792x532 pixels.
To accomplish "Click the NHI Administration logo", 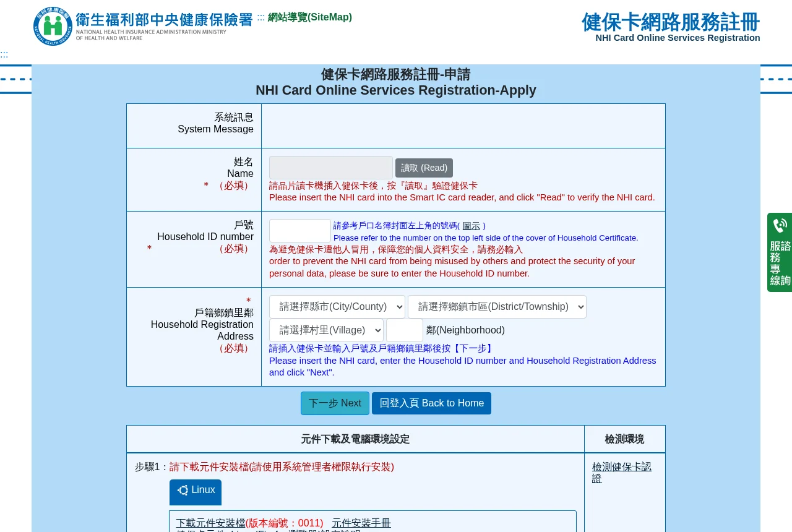I will pos(143,26).
